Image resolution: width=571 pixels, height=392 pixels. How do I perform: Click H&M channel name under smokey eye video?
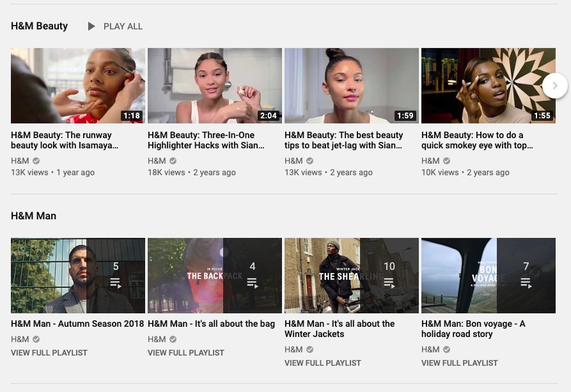430,161
